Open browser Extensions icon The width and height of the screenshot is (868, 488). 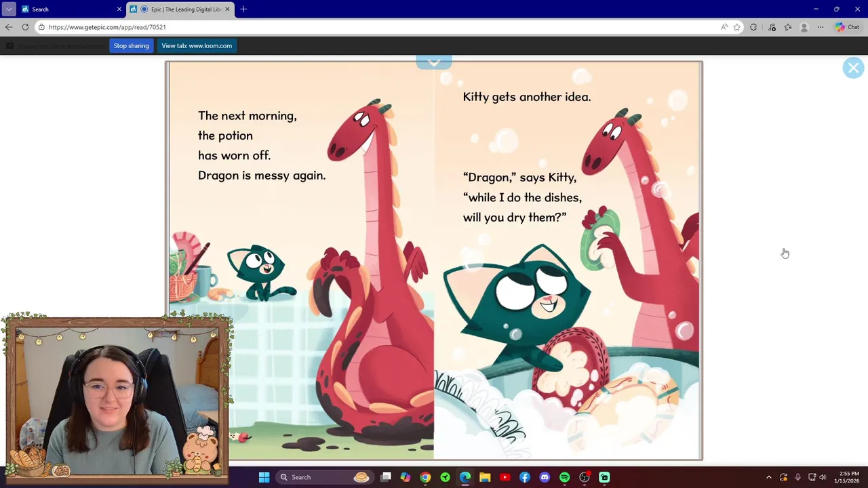pos(753,27)
